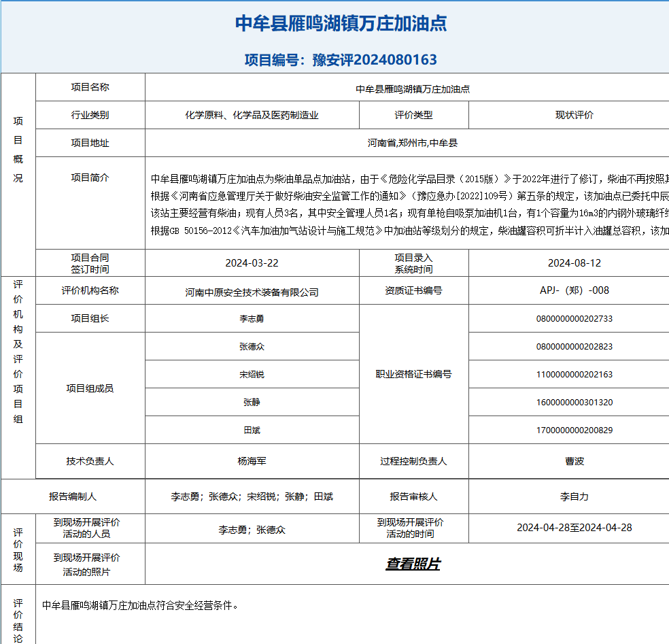Click project name value 中牟县雁鸣湖镇万庄加油点 in table

click(413, 89)
